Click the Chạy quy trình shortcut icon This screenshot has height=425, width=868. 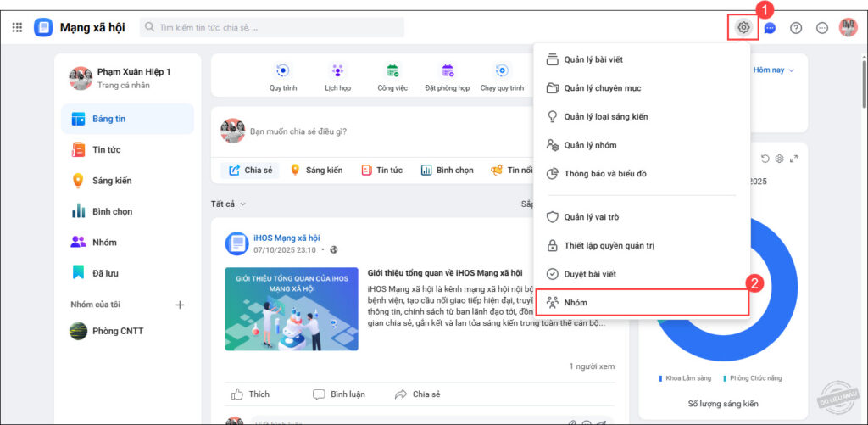pos(502,70)
